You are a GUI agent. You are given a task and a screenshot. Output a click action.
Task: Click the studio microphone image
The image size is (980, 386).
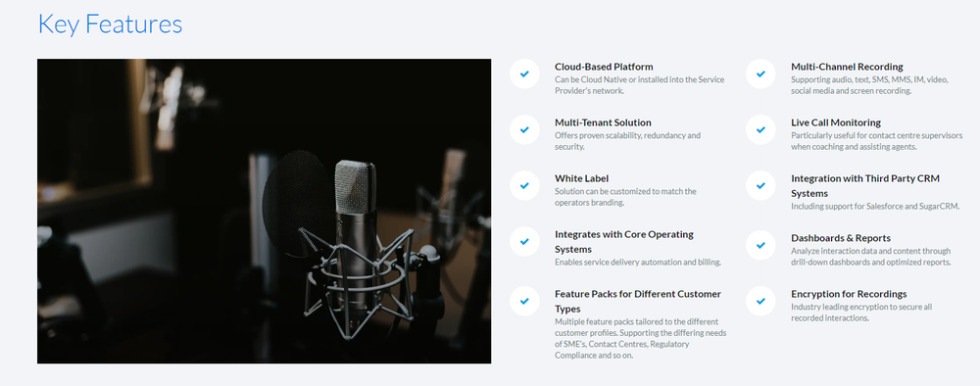[264, 211]
